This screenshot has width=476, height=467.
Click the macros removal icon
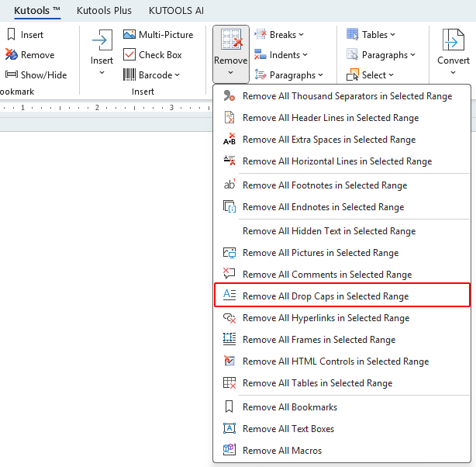tap(229, 450)
